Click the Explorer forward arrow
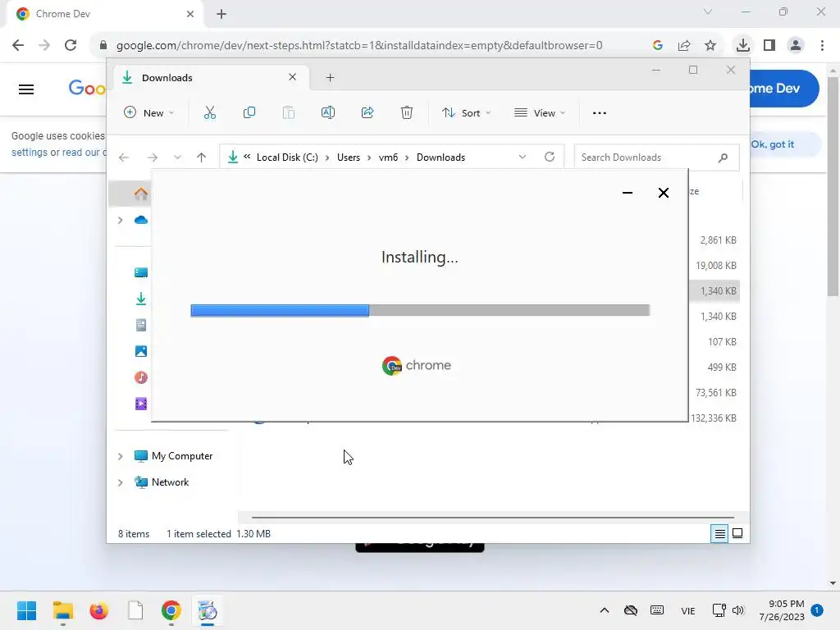 coord(152,157)
